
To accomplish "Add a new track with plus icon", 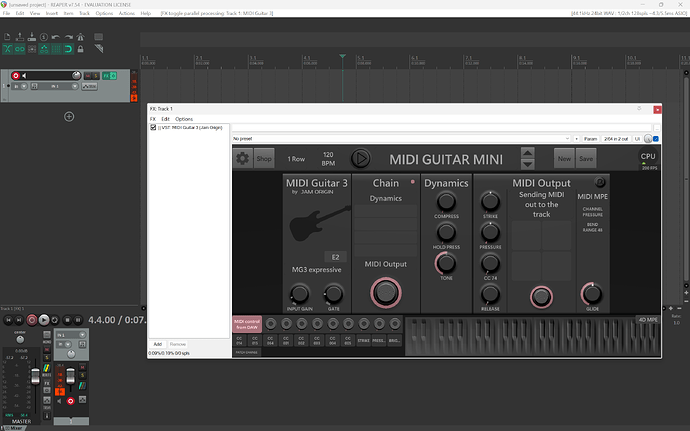I will tap(69, 117).
